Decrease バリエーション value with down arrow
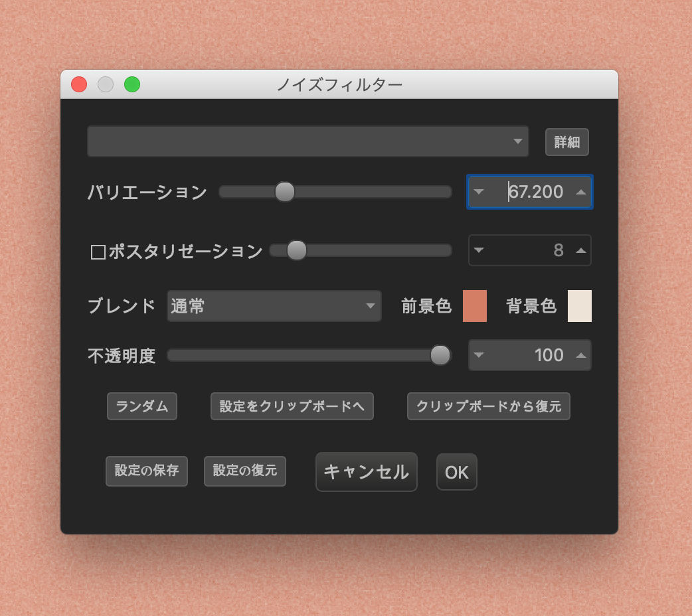 (x=479, y=192)
